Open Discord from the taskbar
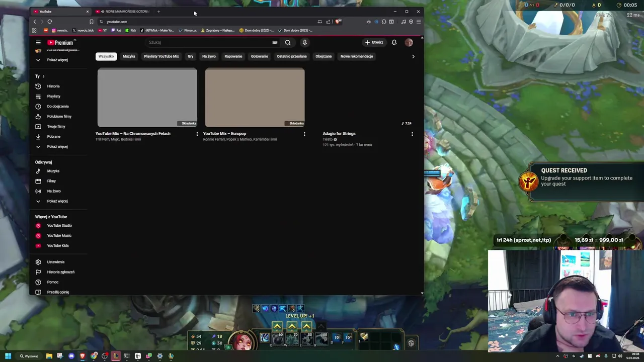The width and height of the screenshot is (644, 362). click(71, 356)
